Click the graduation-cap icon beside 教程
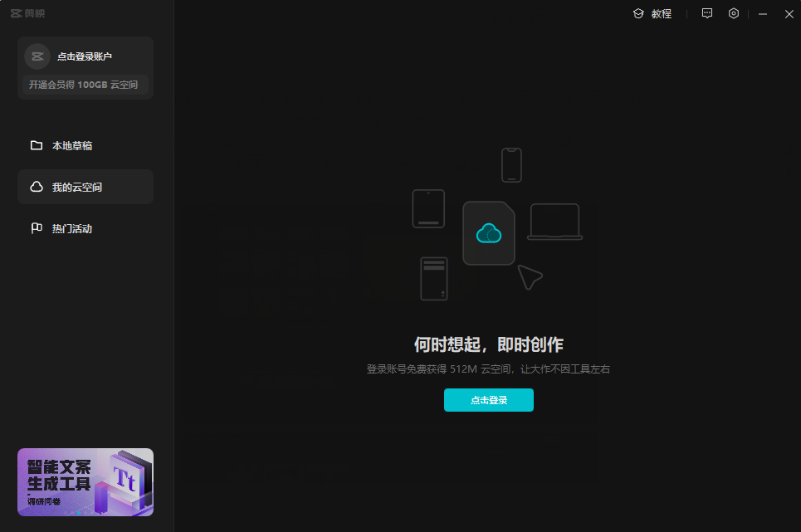801x532 pixels. pyautogui.click(x=637, y=13)
